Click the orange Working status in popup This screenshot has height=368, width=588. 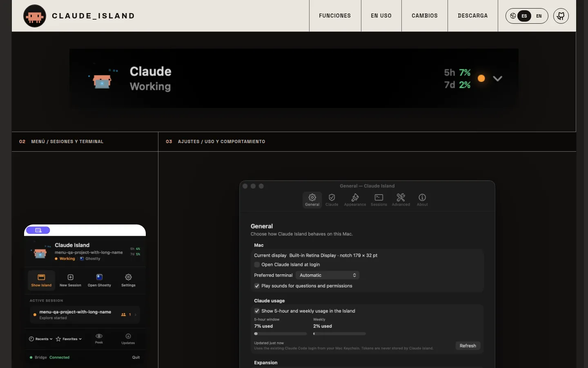(65, 258)
